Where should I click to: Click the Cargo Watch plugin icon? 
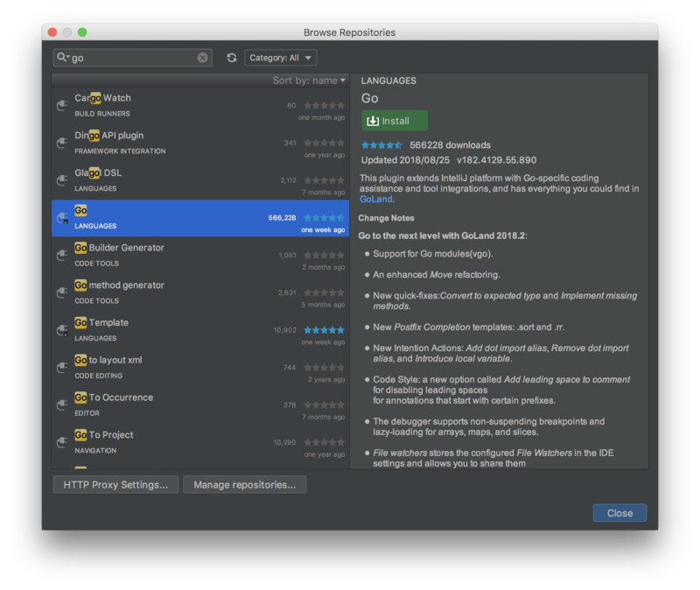click(62, 105)
